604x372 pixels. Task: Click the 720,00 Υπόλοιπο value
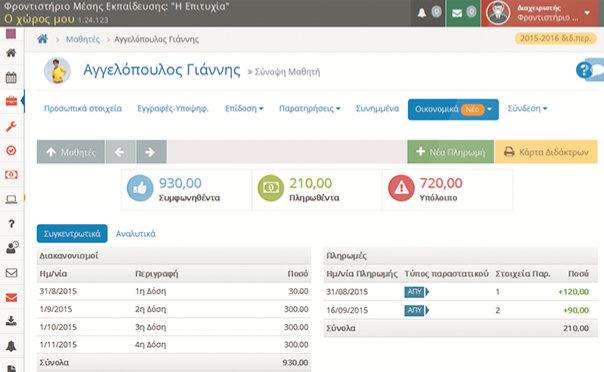coord(441,183)
